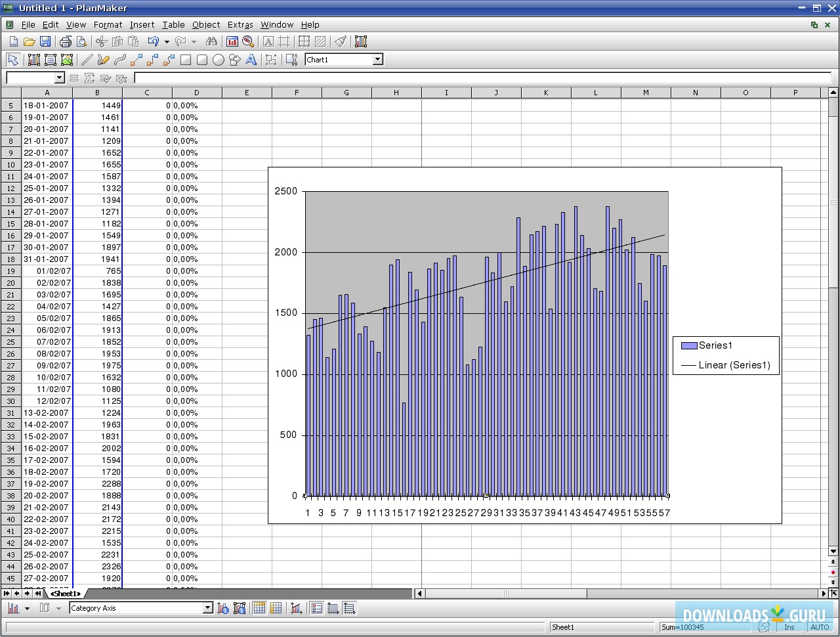Expand the undo history dropdown arrow
Image resolution: width=840 pixels, height=637 pixels.
[x=168, y=41]
